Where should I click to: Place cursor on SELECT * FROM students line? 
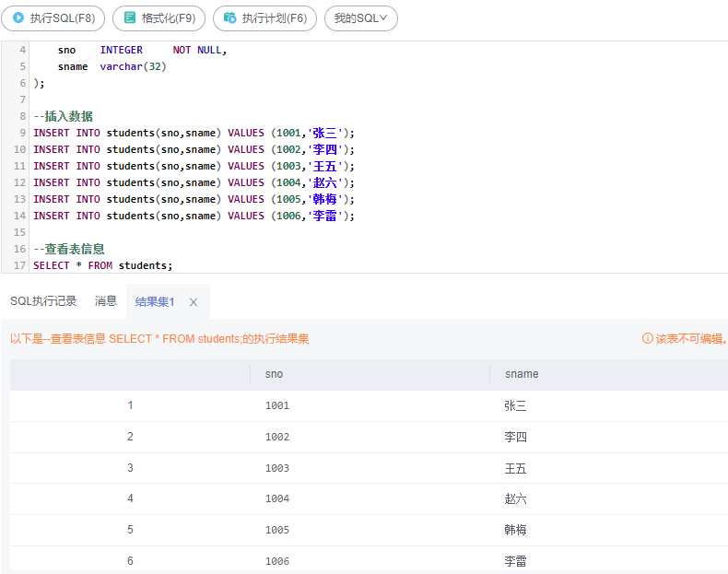click(102, 265)
